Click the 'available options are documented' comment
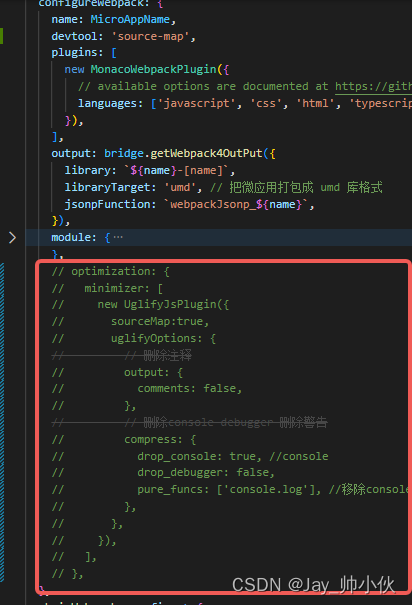The height and width of the screenshot is (605, 412). tap(203, 86)
